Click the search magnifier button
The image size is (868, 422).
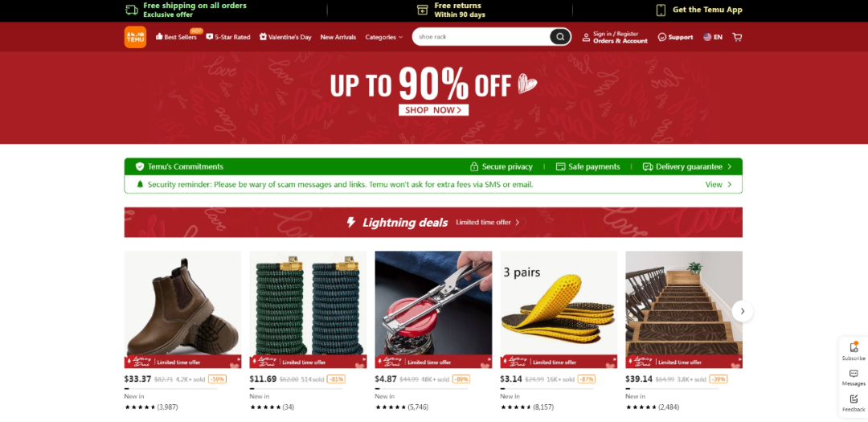[x=560, y=37]
